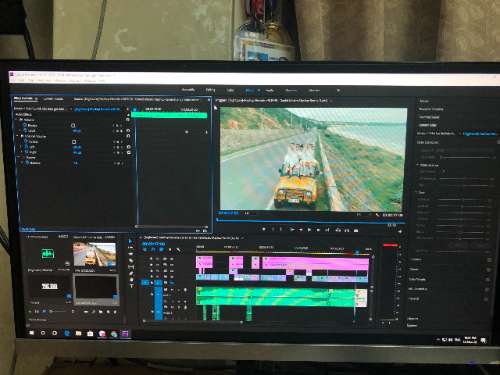This screenshot has height=375, width=500.
Task: Click Go to In point button
Action: 292,230
